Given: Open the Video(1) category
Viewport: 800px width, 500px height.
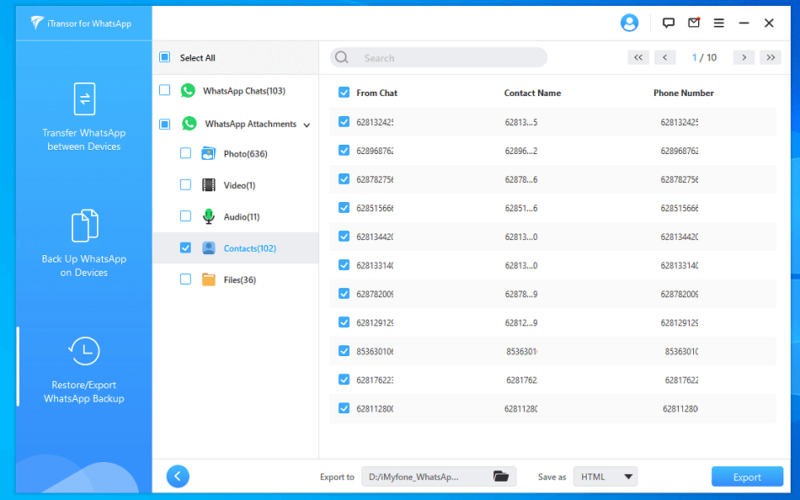Looking at the screenshot, I should [236, 185].
